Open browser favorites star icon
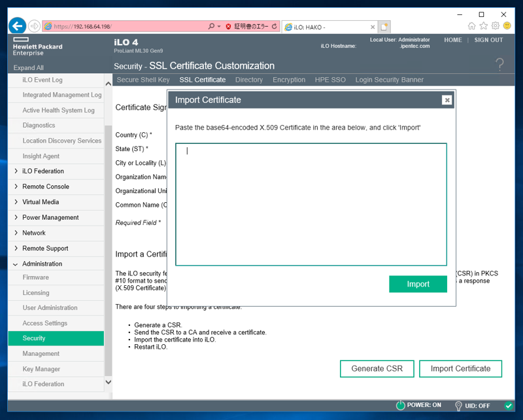 pyautogui.click(x=483, y=26)
